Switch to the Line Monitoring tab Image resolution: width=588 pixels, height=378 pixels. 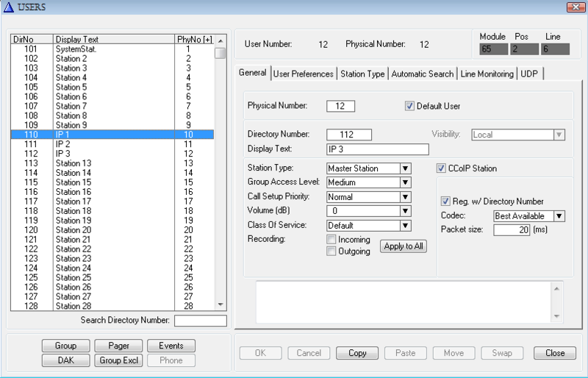[487, 74]
